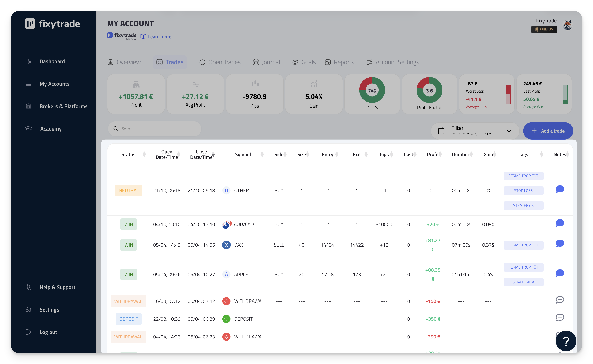Toggle sorting on the Symbol column
593x364 pixels.
point(262,155)
